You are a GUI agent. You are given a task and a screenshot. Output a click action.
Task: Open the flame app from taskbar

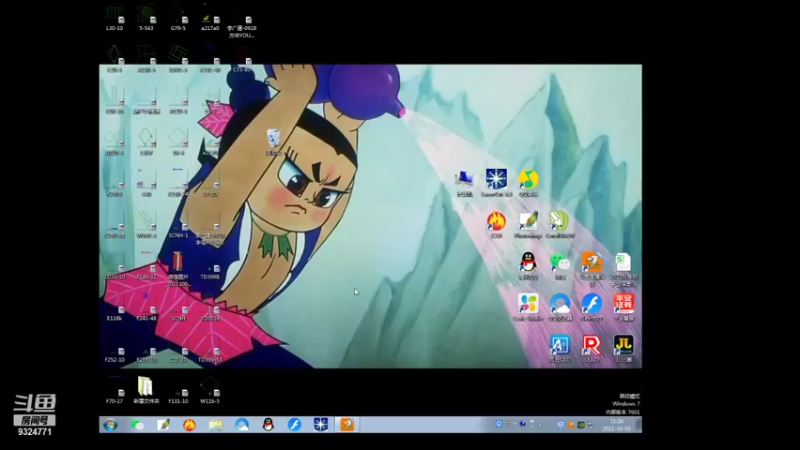tap(189, 424)
